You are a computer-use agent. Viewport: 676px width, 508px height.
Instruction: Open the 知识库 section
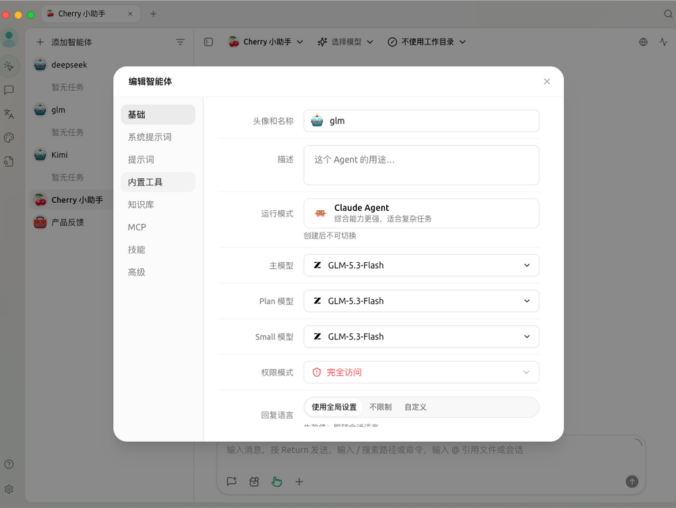[158, 204]
